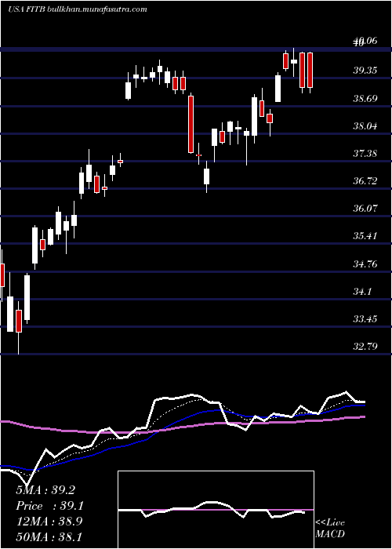This screenshot has width=392, height=549.
Task: Click the 5MA : 39.2 legend text
Action: coord(45,490)
